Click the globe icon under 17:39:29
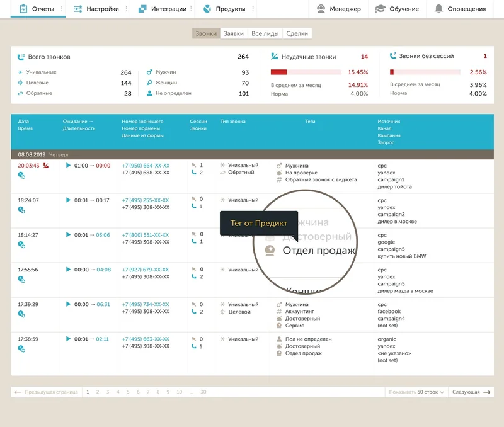 [x=21, y=314]
